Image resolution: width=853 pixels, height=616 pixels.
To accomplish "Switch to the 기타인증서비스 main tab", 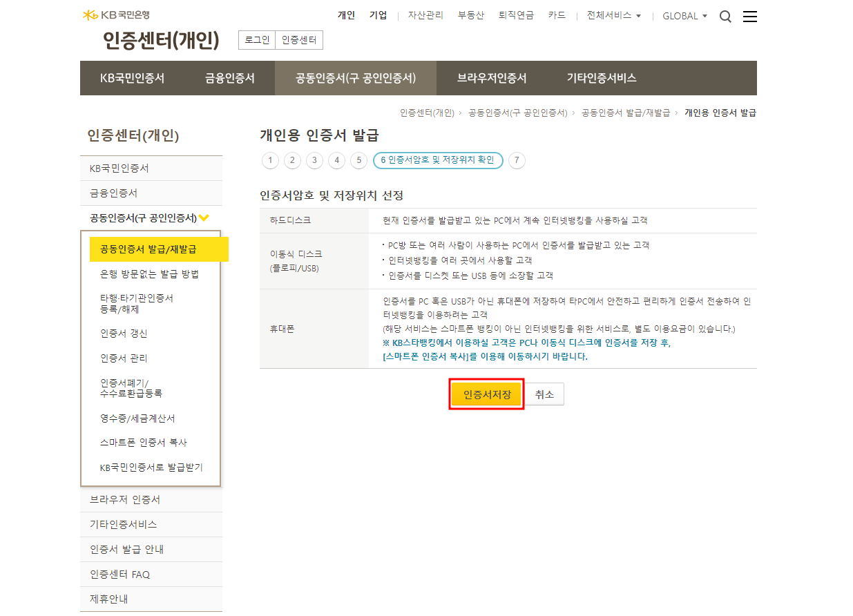I will coord(602,78).
